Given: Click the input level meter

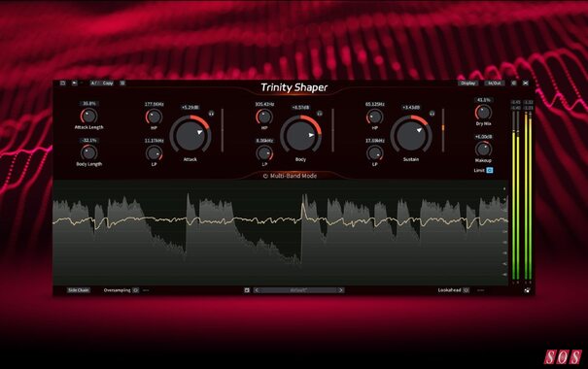Looking at the screenshot, I should pyautogui.click(x=516, y=194).
